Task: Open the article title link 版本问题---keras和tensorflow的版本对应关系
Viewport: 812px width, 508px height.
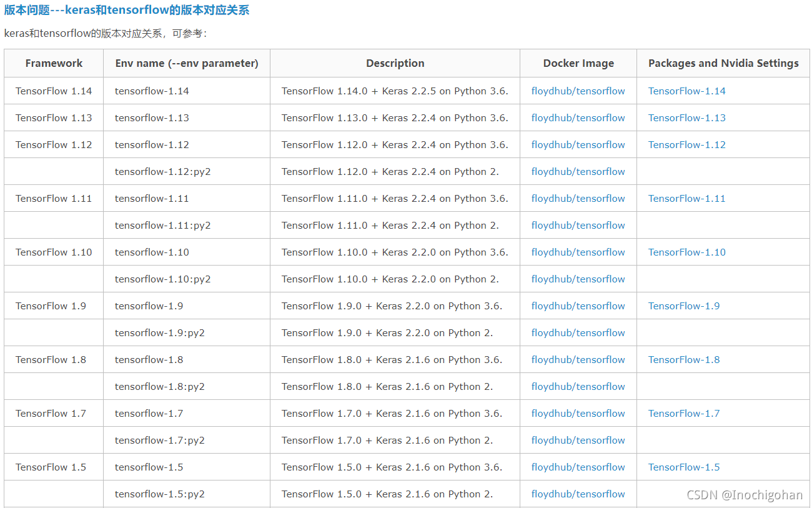Action: 126,10
